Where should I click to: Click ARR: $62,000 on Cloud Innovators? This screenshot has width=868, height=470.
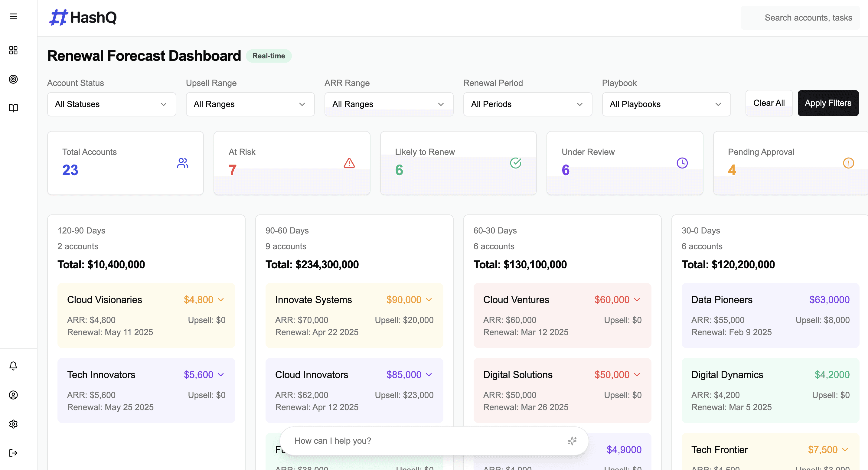(302, 395)
